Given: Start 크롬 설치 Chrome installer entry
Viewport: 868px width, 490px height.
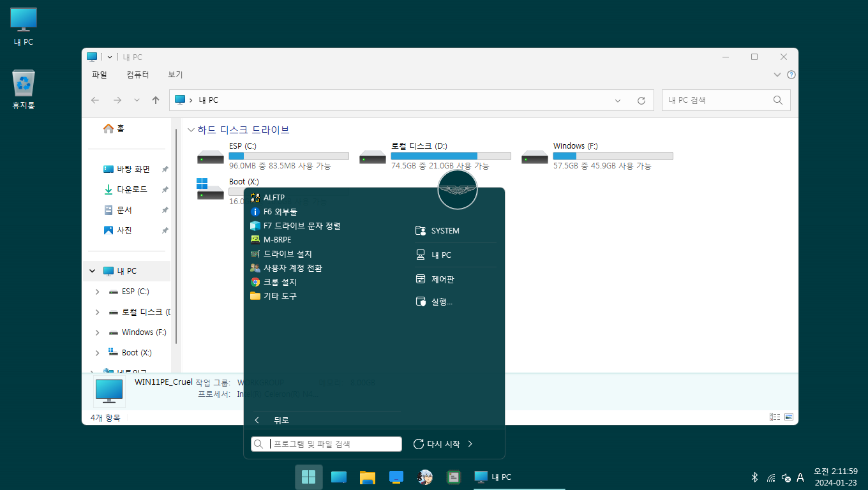Looking at the screenshot, I should (x=274, y=282).
